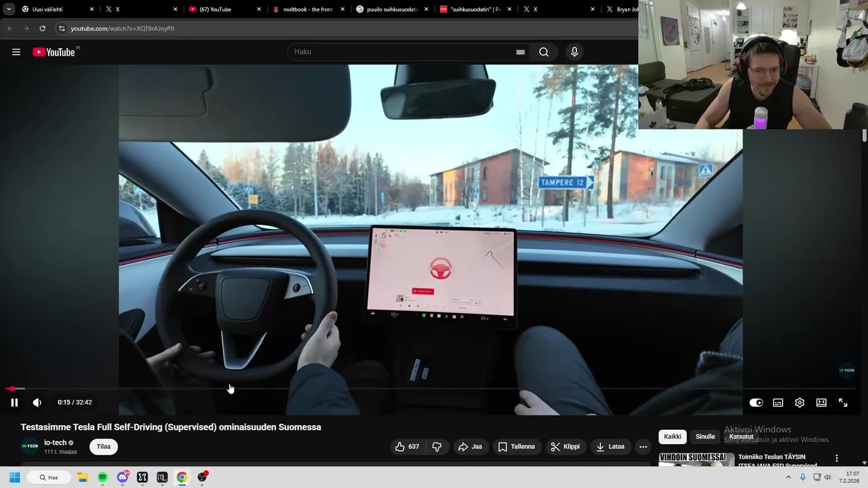Viewport: 868px width, 488px height.
Task: Click the Chrome icon in taskbar
Action: (182, 477)
